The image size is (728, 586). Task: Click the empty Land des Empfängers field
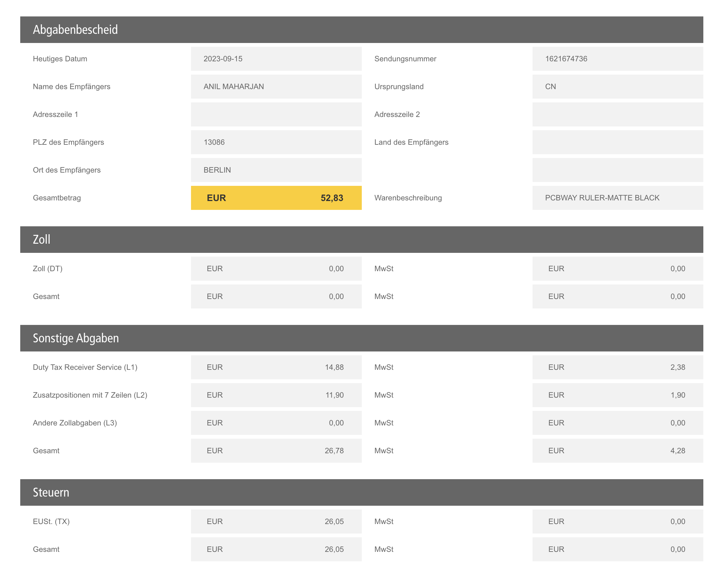click(x=617, y=142)
